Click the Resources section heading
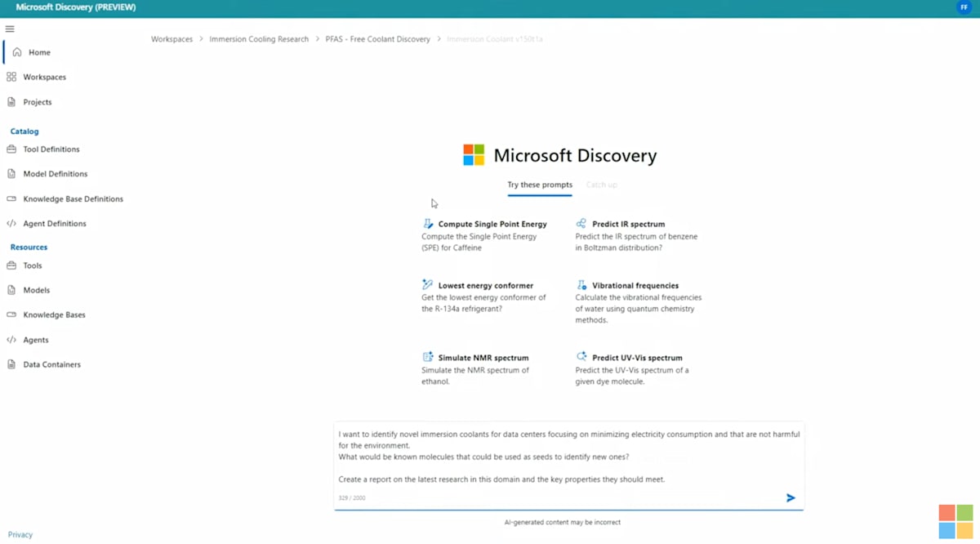Image resolution: width=980 pixels, height=544 pixels. (x=29, y=247)
